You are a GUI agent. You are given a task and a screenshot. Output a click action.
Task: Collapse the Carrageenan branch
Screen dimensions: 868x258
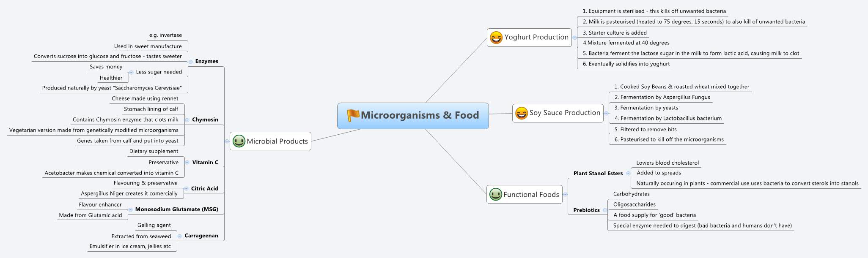pos(180,236)
